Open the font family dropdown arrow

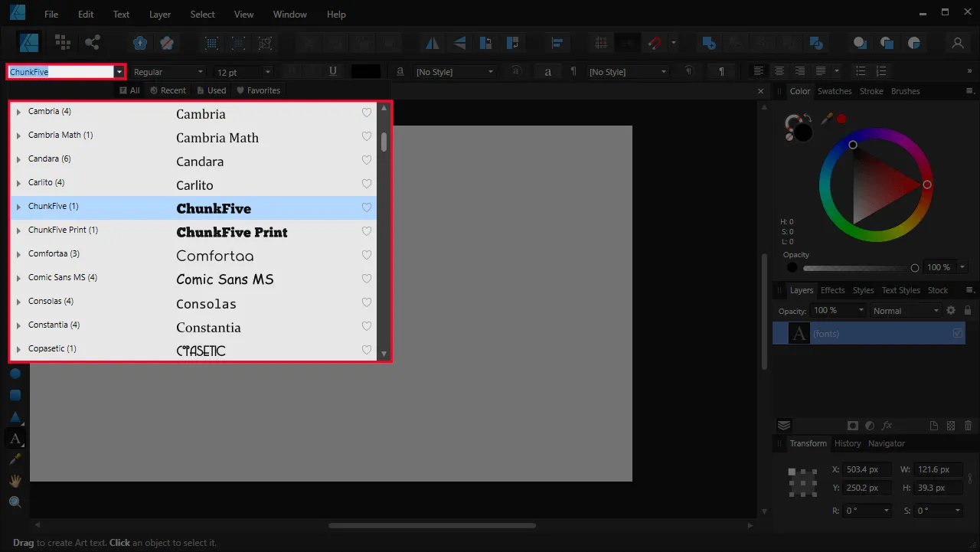(119, 72)
